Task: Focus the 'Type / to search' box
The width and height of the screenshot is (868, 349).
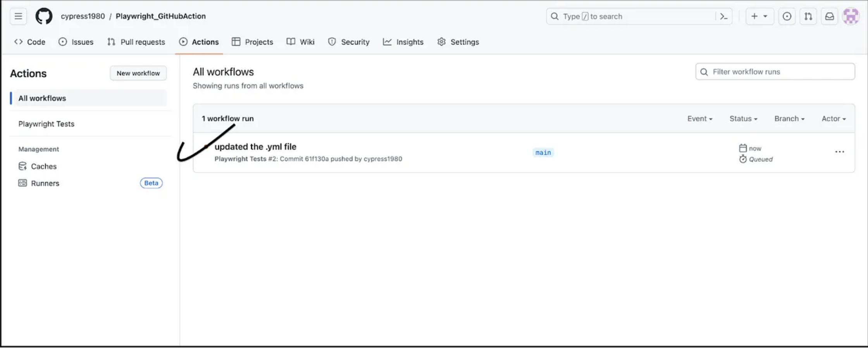Action: (x=639, y=16)
